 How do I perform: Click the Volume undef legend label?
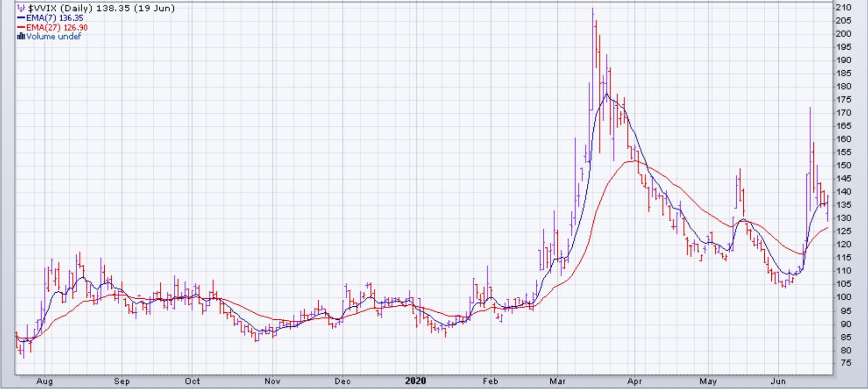53,37
